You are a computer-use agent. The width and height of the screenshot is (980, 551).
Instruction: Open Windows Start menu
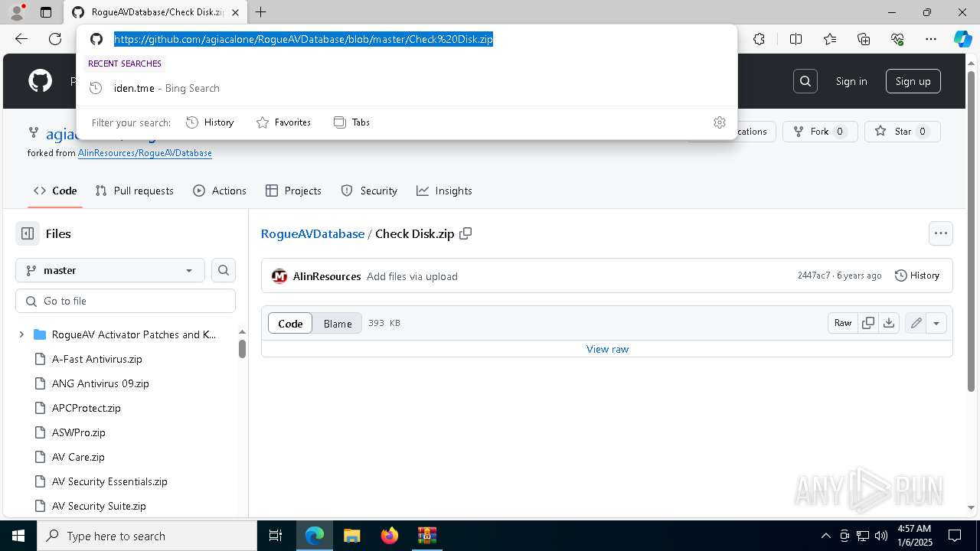(18, 536)
